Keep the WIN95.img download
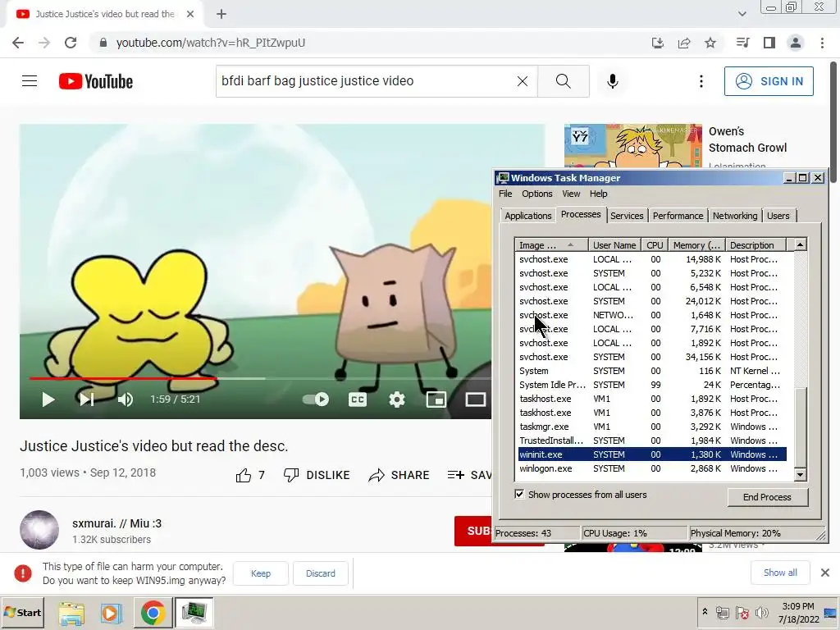The height and width of the screenshot is (630, 840). pyautogui.click(x=261, y=573)
